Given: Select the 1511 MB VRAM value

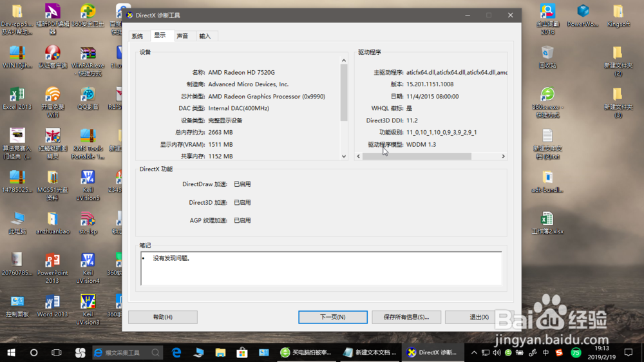Looking at the screenshot, I should (x=220, y=145).
